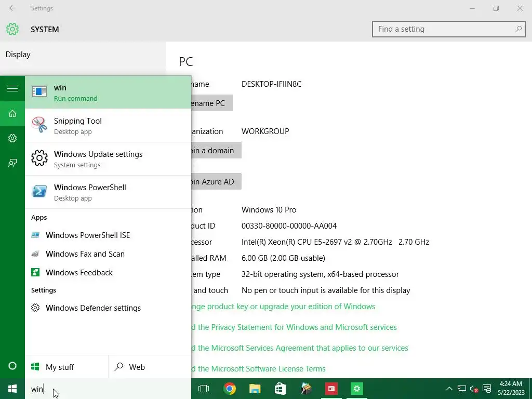Switch to Settings app on taskbar
The height and width of the screenshot is (399, 532).
(356, 389)
